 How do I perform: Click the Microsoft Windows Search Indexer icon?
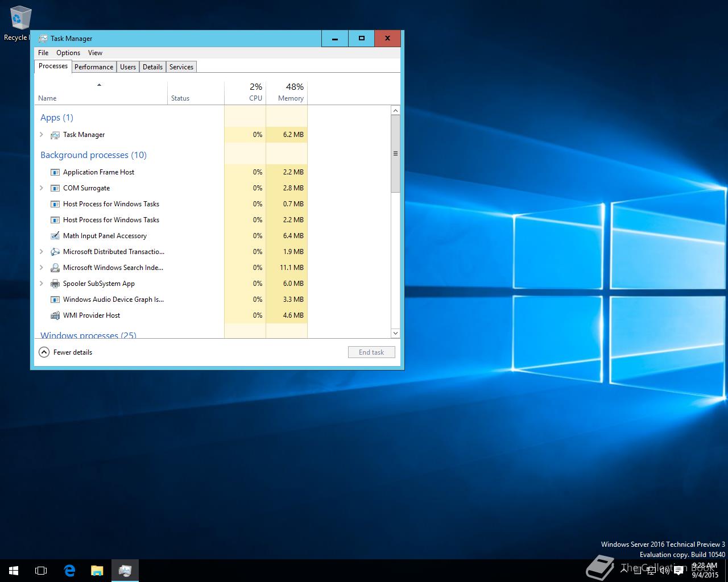click(55, 268)
